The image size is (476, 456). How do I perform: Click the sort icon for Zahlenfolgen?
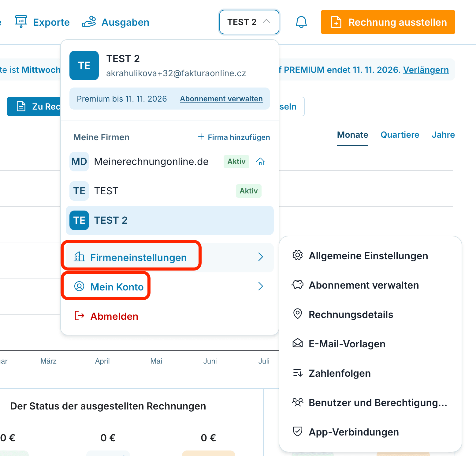[298, 373]
